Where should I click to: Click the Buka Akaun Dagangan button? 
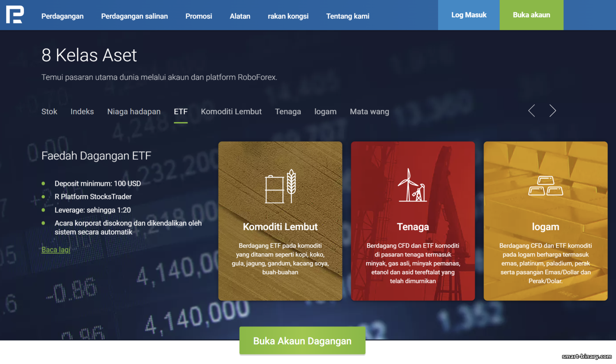(x=302, y=341)
